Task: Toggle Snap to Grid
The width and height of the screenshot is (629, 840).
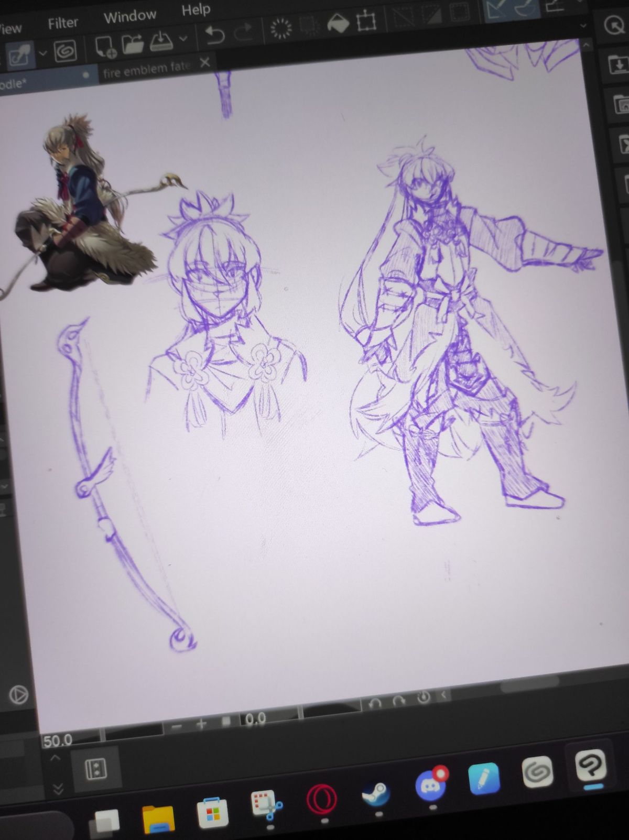Action: pyautogui.click(x=556, y=5)
